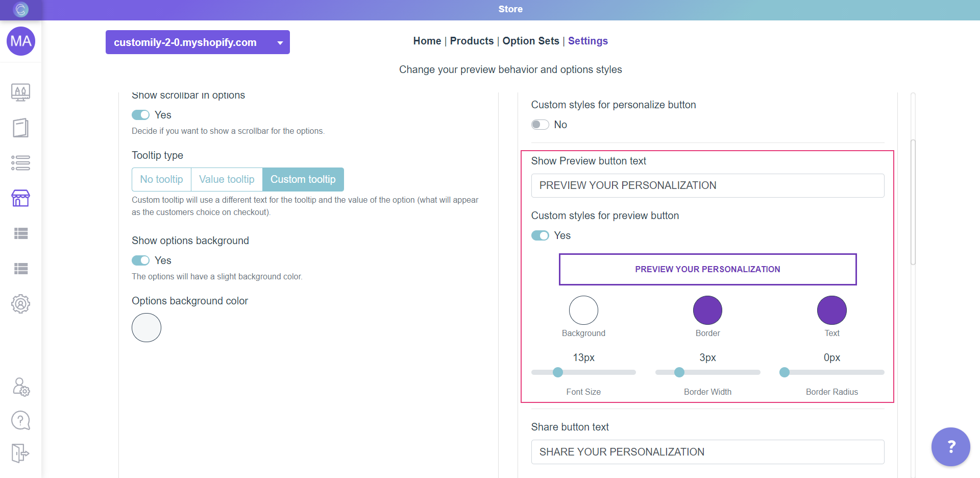Open the Option Sets page
Image resolution: width=980 pixels, height=478 pixels.
pyautogui.click(x=530, y=41)
